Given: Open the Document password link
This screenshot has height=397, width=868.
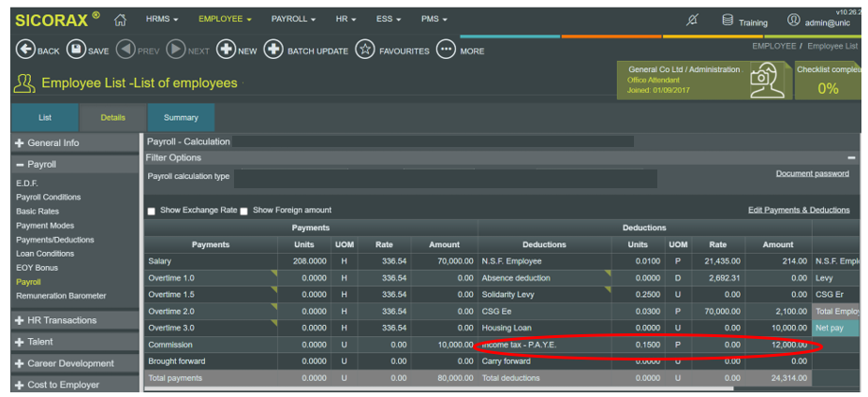Looking at the screenshot, I should pos(812,174).
